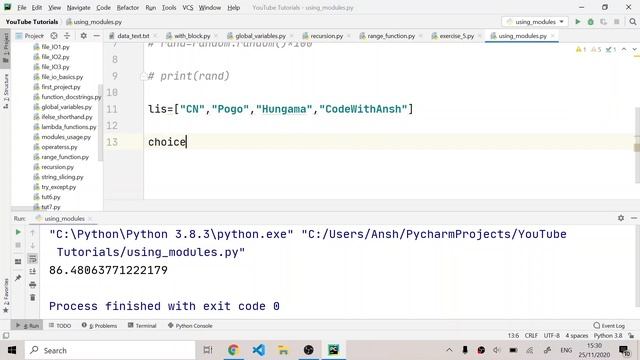Open the Python Console tool window

tap(190, 326)
